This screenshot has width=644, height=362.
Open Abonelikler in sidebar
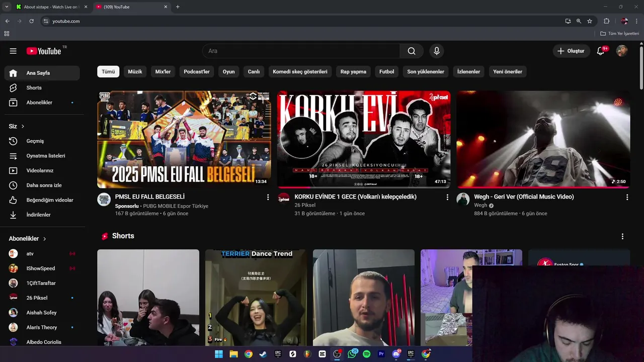[x=42, y=103]
